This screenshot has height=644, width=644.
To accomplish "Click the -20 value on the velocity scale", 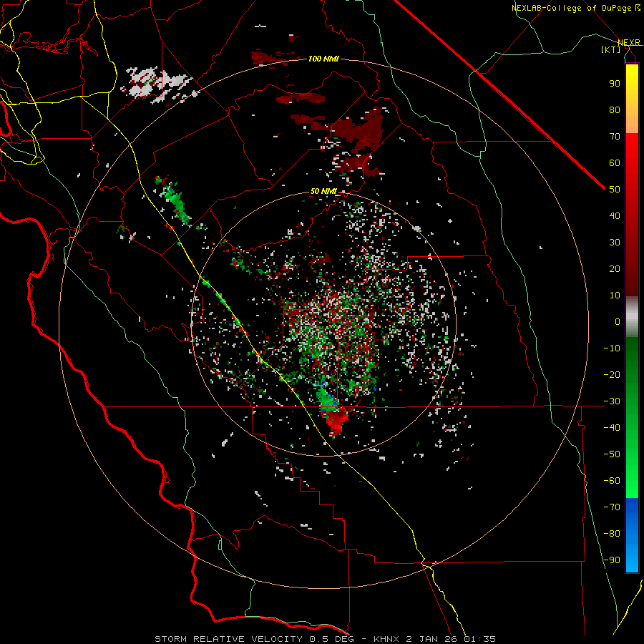I will tap(612, 374).
